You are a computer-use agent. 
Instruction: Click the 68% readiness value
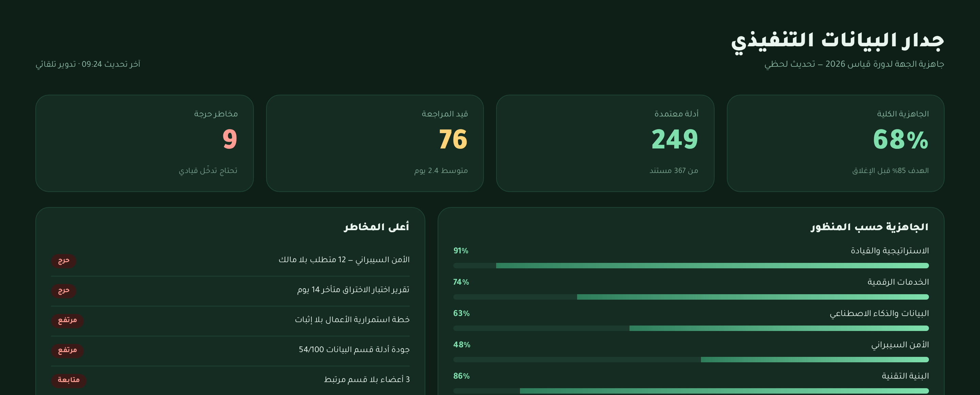[x=900, y=139]
